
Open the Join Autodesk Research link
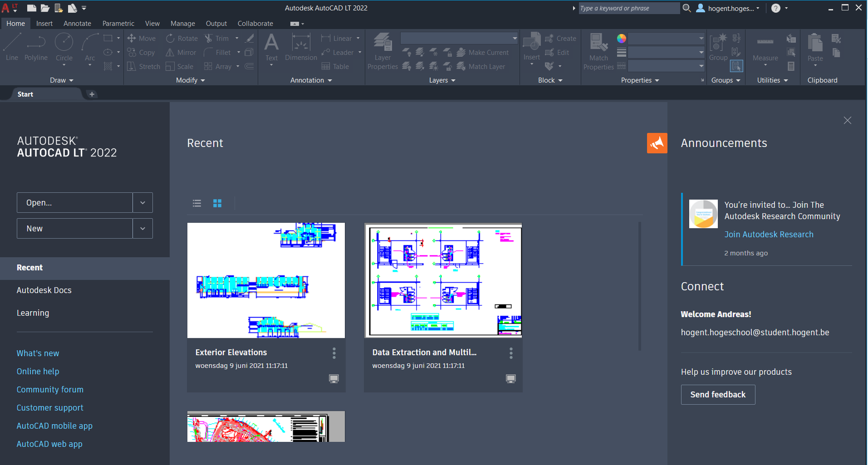pyautogui.click(x=769, y=235)
